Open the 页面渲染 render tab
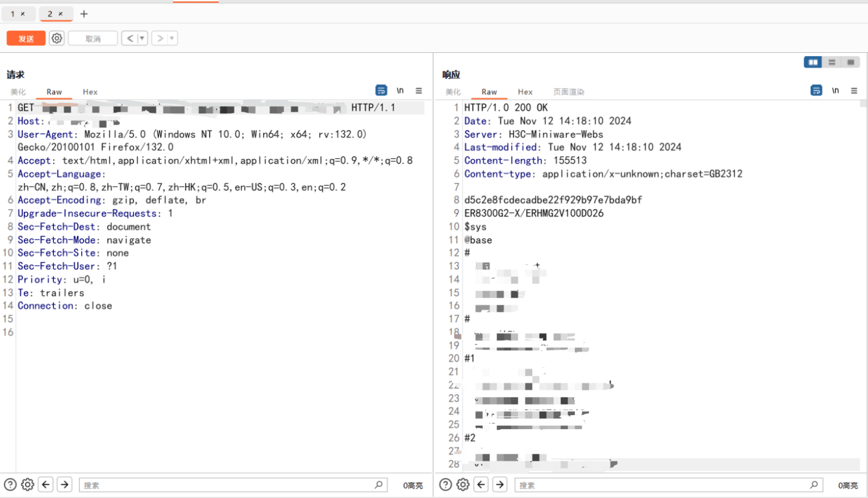868x498 pixels. click(x=568, y=92)
